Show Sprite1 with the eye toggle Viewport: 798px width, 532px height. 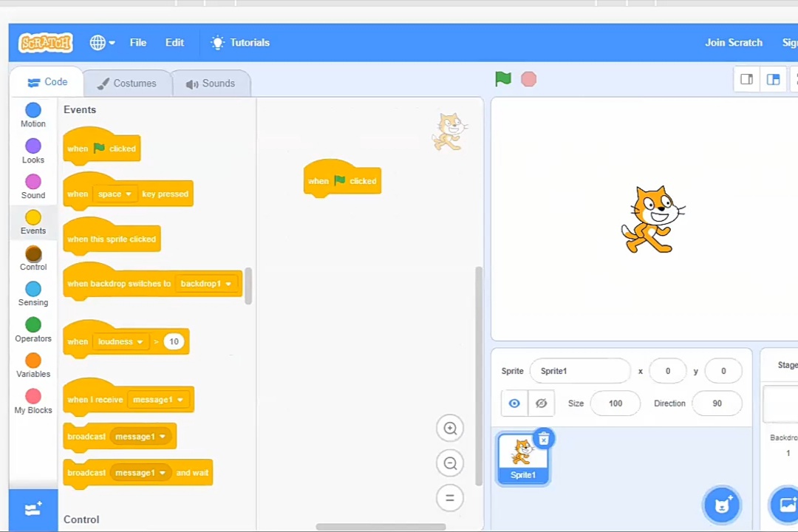(514, 403)
